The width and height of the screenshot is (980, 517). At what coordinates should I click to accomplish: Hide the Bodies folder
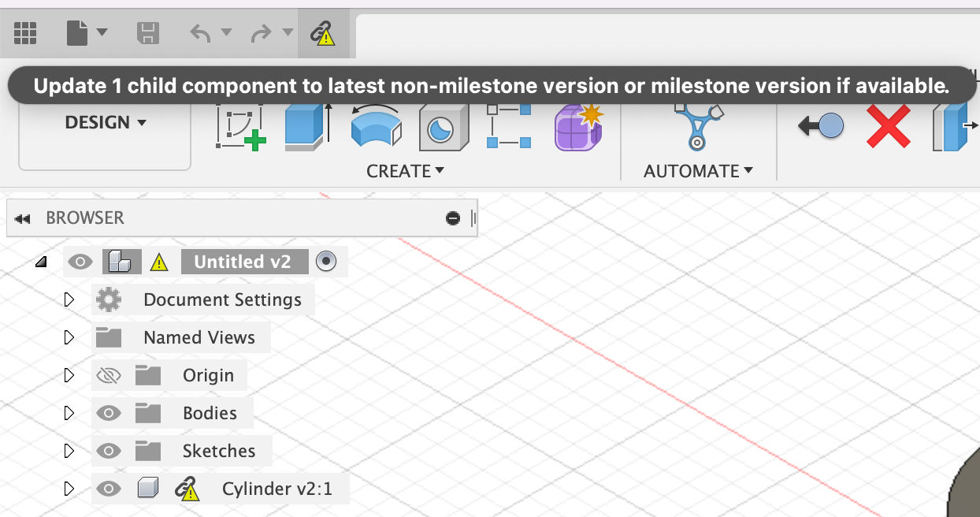[109, 412]
